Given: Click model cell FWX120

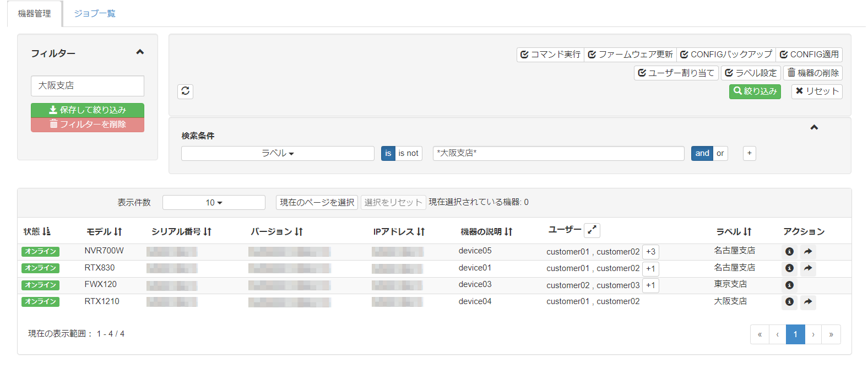Looking at the screenshot, I should 101,284.
